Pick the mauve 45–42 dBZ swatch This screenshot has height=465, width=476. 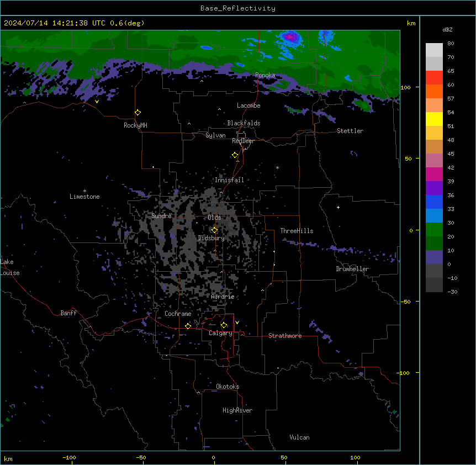[434, 161]
